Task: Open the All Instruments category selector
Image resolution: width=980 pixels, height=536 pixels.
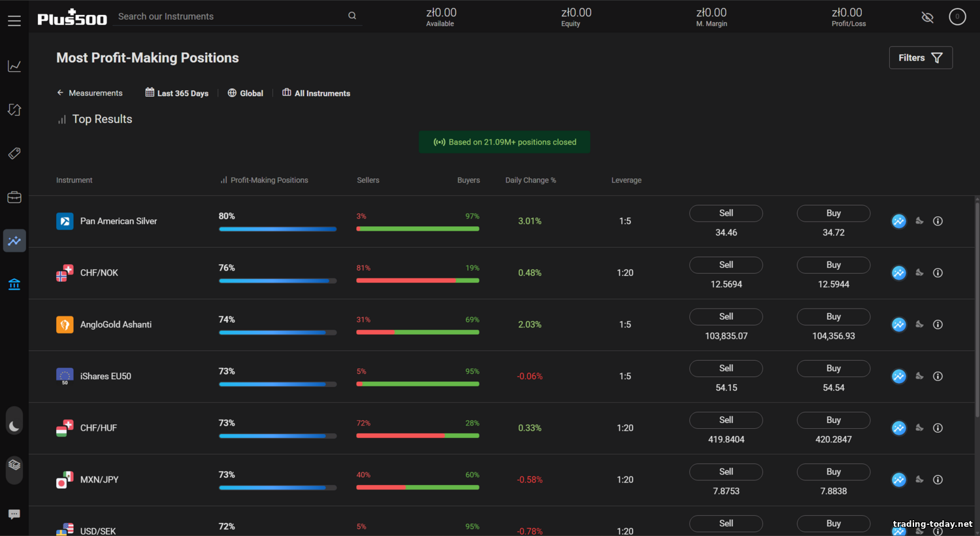Action: [316, 93]
